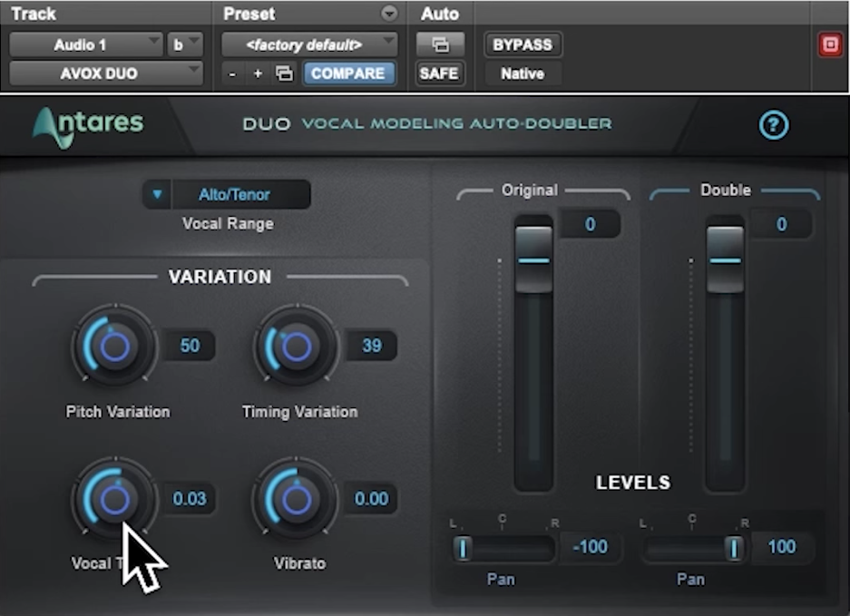850x616 pixels.
Task: Click Vibrato value field 0.00
Action: pyautogui.click(x=371, y=498)
